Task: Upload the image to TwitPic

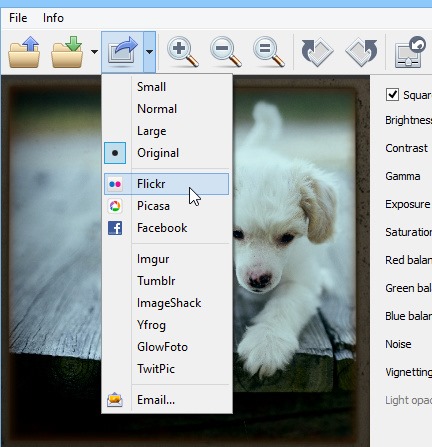Action: (x=167, y=369)
